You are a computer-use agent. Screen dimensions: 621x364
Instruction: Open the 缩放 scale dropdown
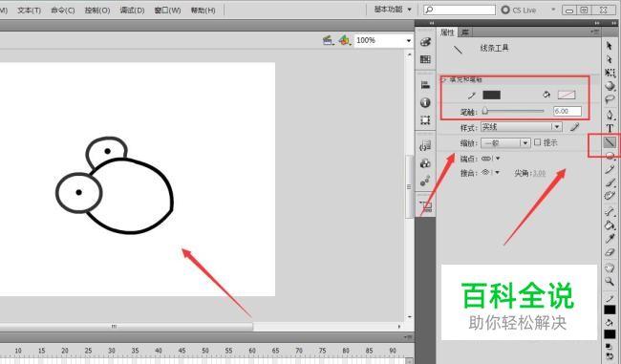point(505,143)
